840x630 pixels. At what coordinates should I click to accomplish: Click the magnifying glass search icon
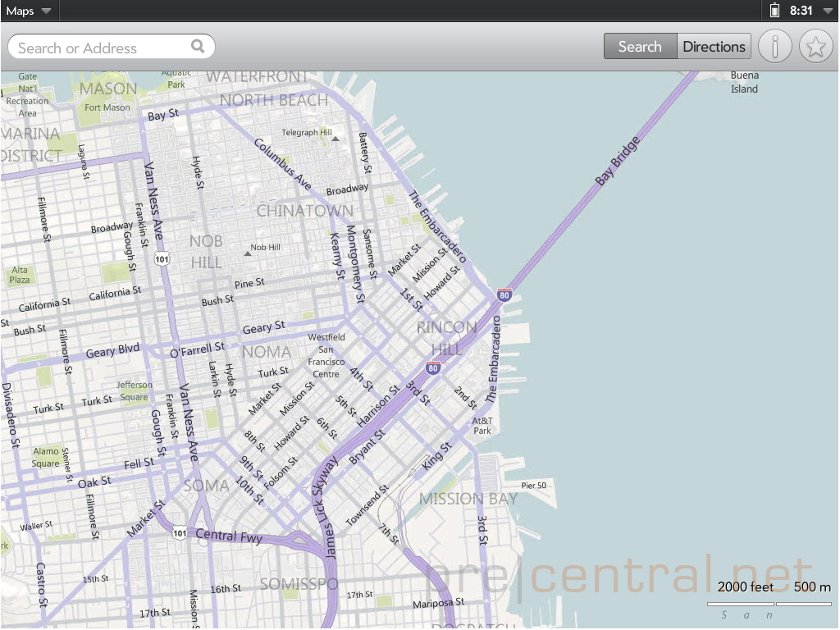(198, 47)
